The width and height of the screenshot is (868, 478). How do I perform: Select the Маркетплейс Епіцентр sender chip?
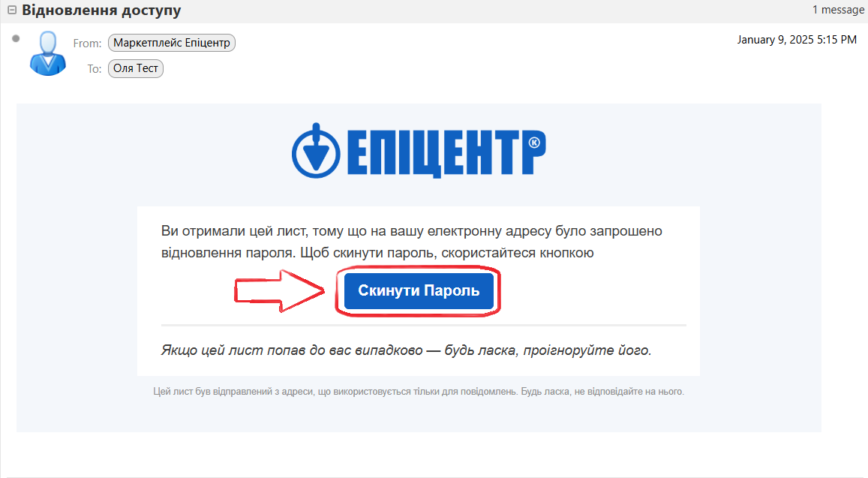pyautogui.click(x=172, y=43)
